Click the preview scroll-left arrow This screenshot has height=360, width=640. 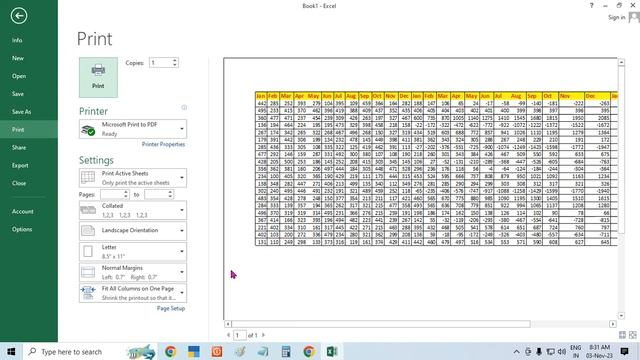coord(228,324)
